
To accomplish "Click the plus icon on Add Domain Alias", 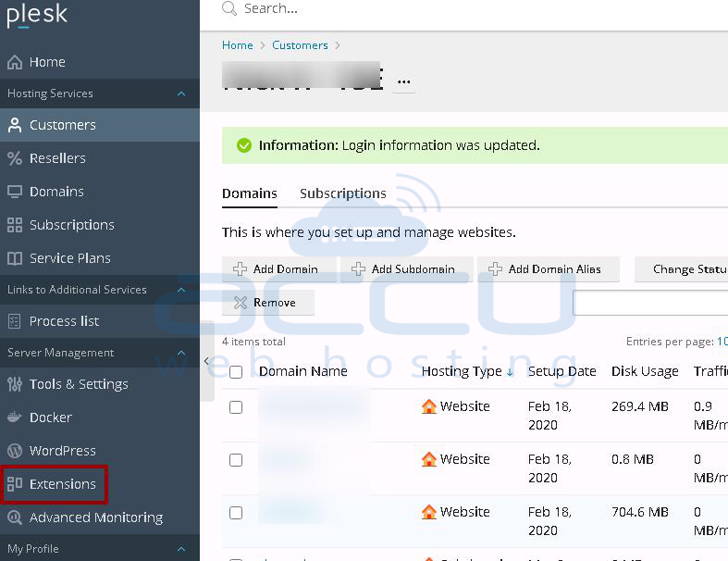I will [495, 268].
